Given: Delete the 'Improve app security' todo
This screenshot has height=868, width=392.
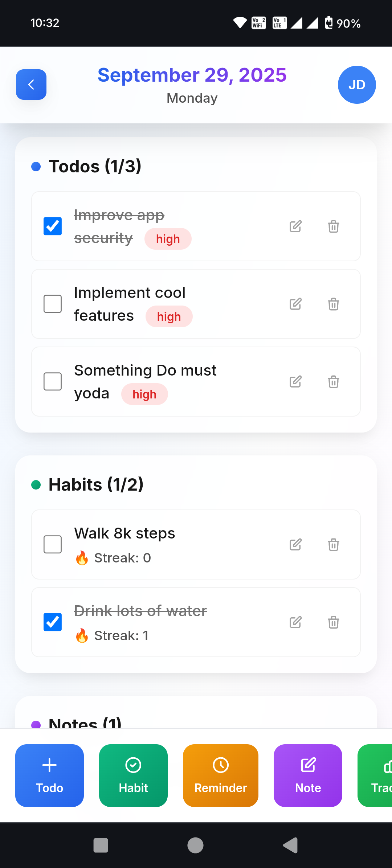Looking at the screenshot, I should pos(334,226).
